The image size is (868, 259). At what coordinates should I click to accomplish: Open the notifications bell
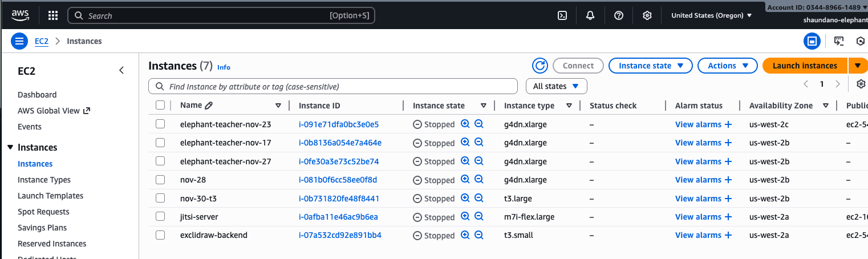(x=590, y=15)
